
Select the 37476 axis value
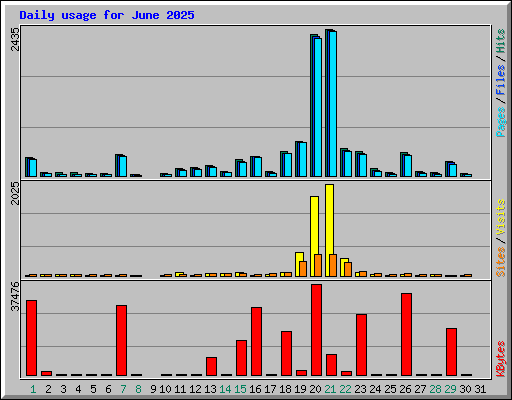click(15, 296)
